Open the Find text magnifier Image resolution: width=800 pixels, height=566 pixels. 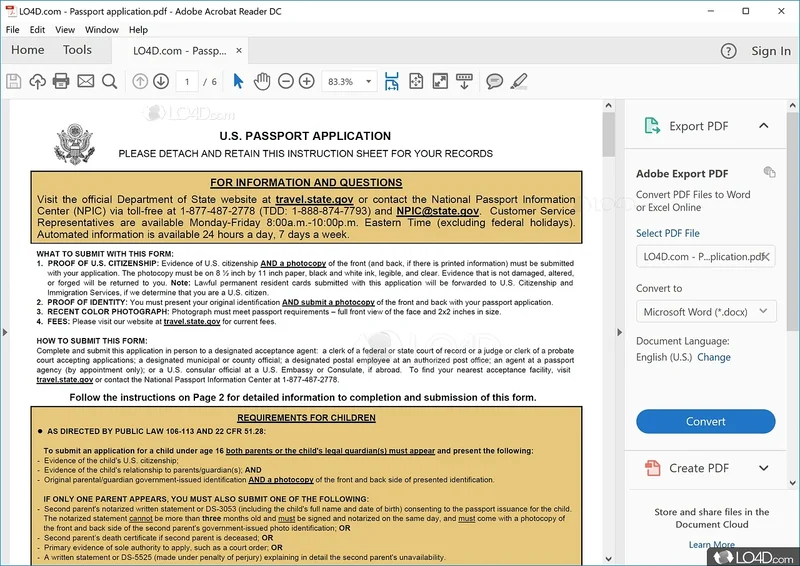coord(109,81)
